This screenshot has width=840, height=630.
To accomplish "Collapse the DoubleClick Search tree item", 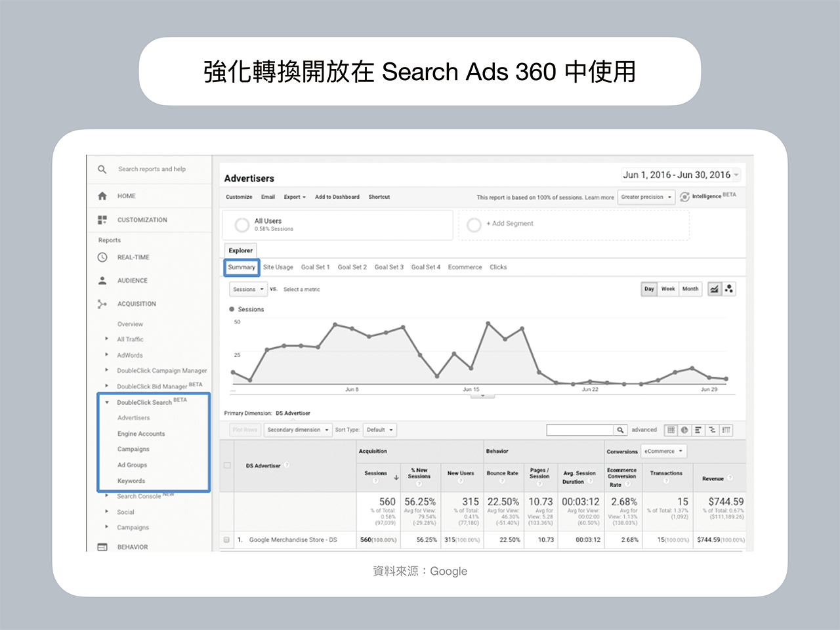I will 107,402.
